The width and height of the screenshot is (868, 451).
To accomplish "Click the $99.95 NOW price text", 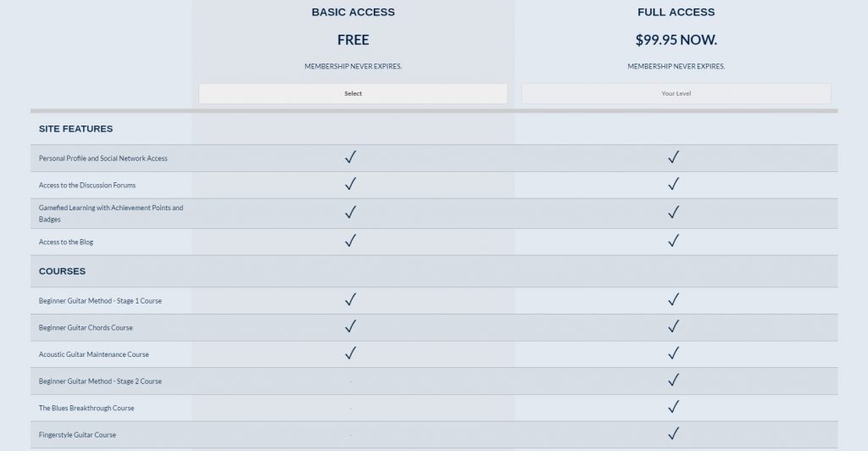I will point(676,40).
